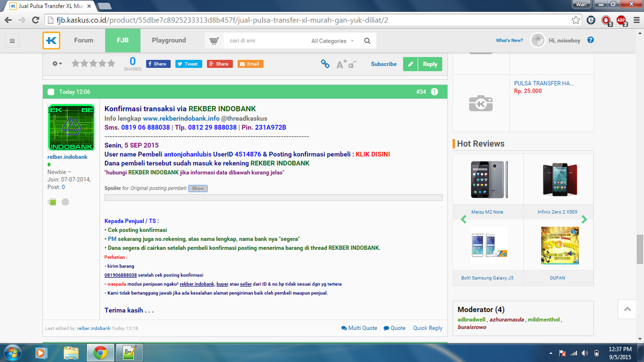
Task: Open the hamburger menu beside Kaskus logo
Action: coord(12,41)
